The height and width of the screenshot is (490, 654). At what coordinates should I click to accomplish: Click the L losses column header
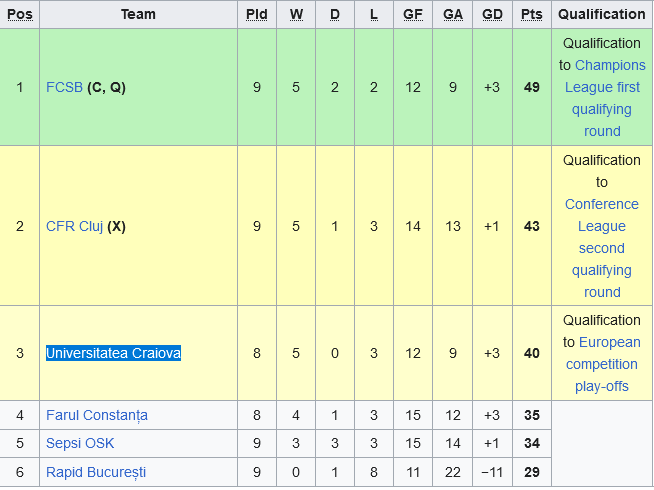373,14
